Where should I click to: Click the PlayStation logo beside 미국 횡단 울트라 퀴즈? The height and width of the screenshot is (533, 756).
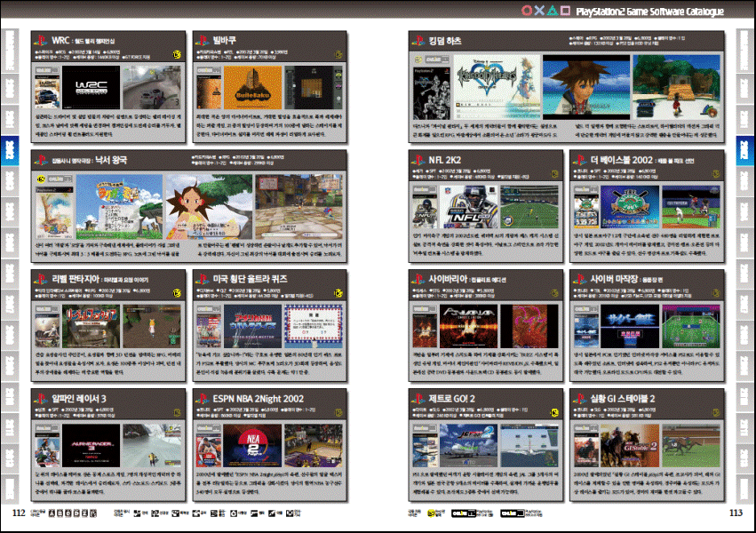tap(203, 279)
